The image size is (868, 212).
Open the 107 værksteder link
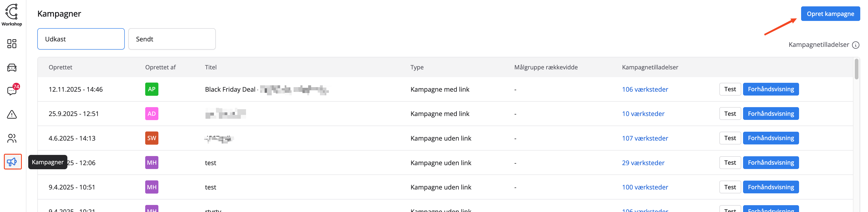[645, 138]
